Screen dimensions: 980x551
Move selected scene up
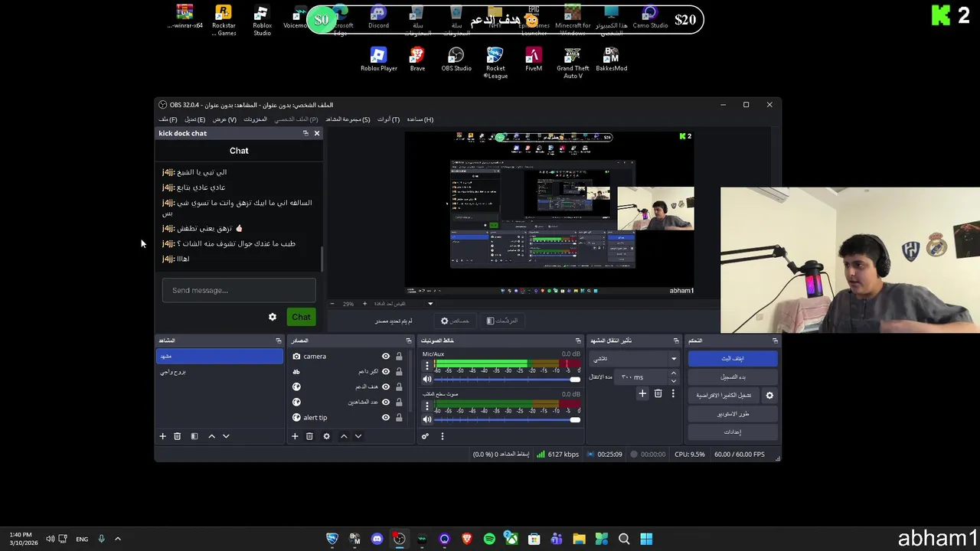tap(211, 436)
